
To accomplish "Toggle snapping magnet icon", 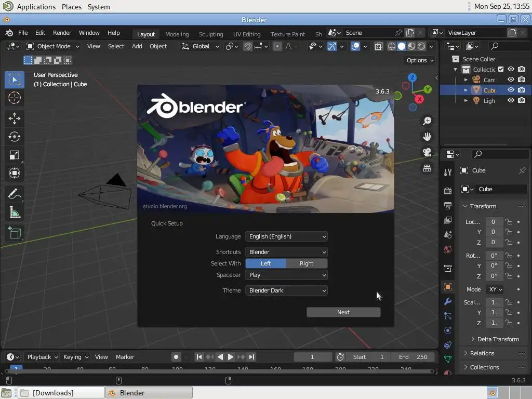I will pos(248,46).
